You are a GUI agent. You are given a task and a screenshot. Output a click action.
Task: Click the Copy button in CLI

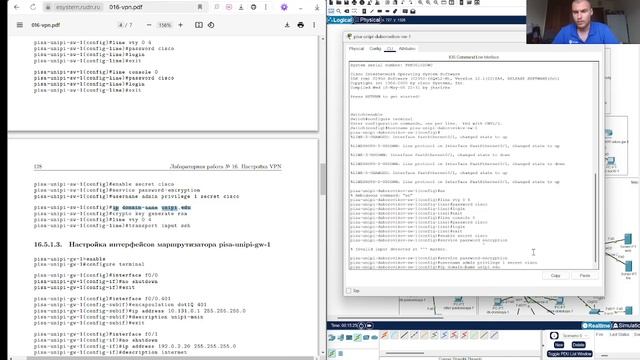556,276
